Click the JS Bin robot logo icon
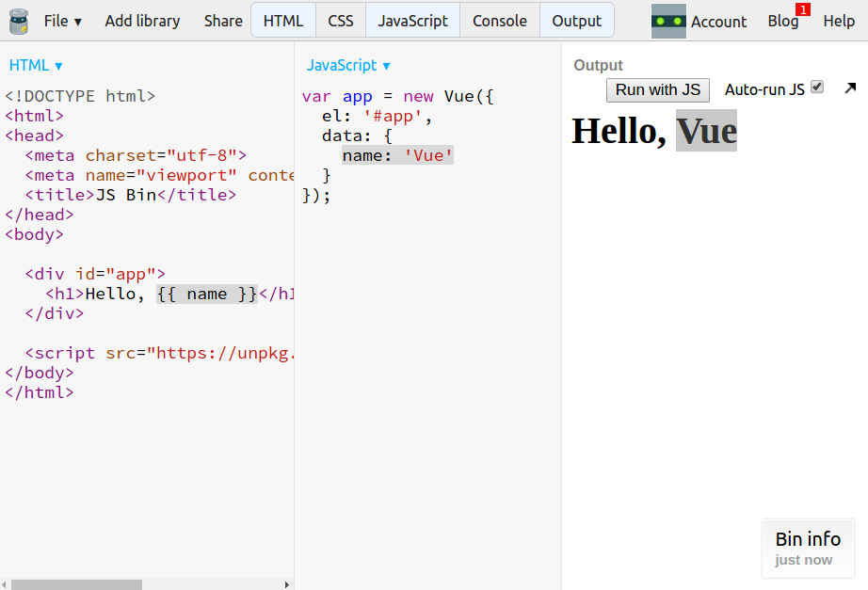 point(18,21)
